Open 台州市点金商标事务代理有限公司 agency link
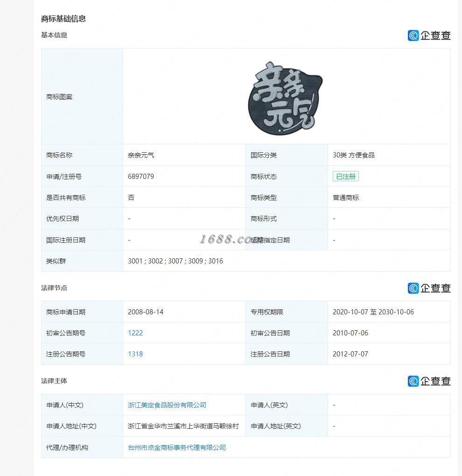 tap(177, 448)
